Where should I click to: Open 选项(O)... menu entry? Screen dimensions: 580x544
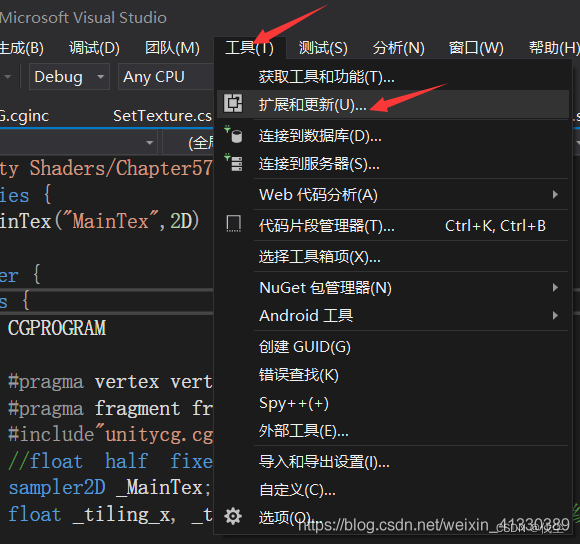[392, 517]
